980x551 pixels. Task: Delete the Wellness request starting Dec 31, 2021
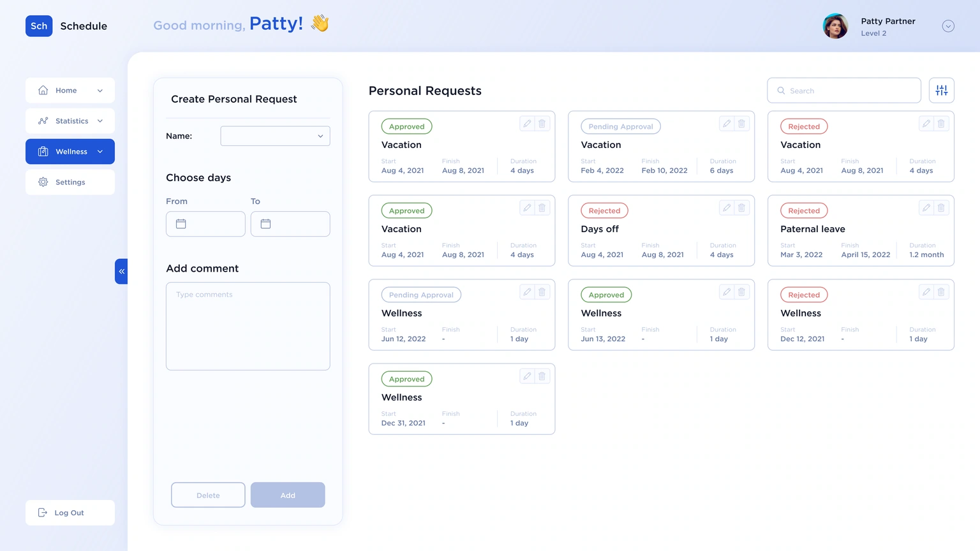point(542,376)
